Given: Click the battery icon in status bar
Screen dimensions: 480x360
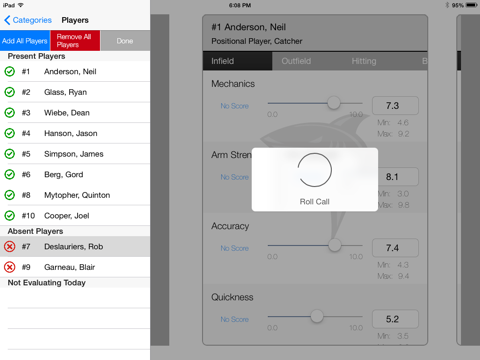Looking at the screenshot, I should click(472, 5).
